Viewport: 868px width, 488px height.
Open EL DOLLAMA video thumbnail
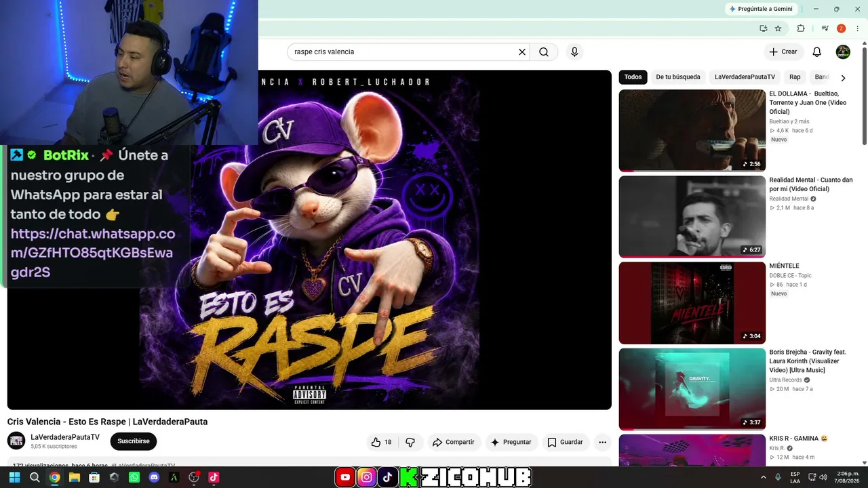pyautogui.click(x=692, y=131)
